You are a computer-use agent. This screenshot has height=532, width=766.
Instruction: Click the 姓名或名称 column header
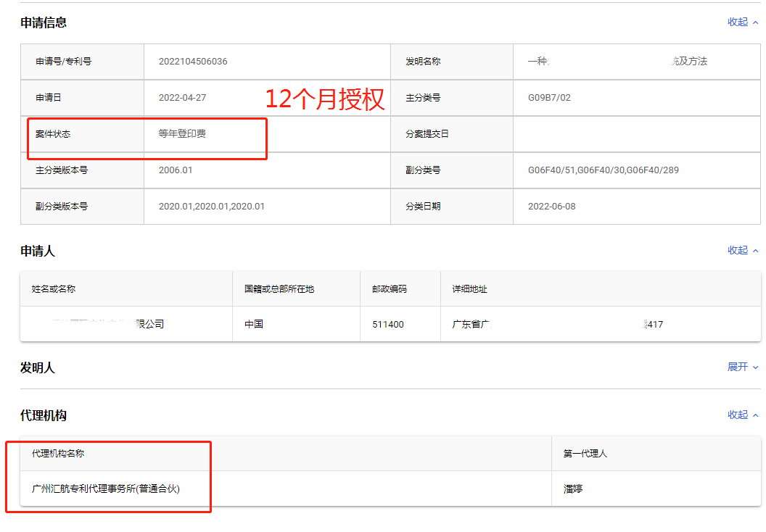click(x=126, y=289)
